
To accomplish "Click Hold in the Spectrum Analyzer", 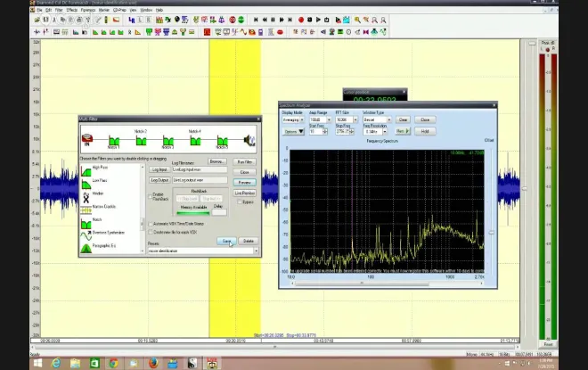I will (425, 131).
